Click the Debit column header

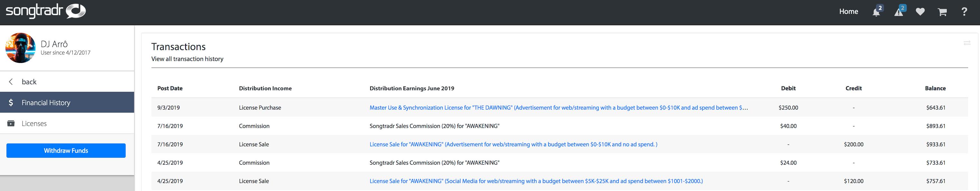[x=788, y=88]
